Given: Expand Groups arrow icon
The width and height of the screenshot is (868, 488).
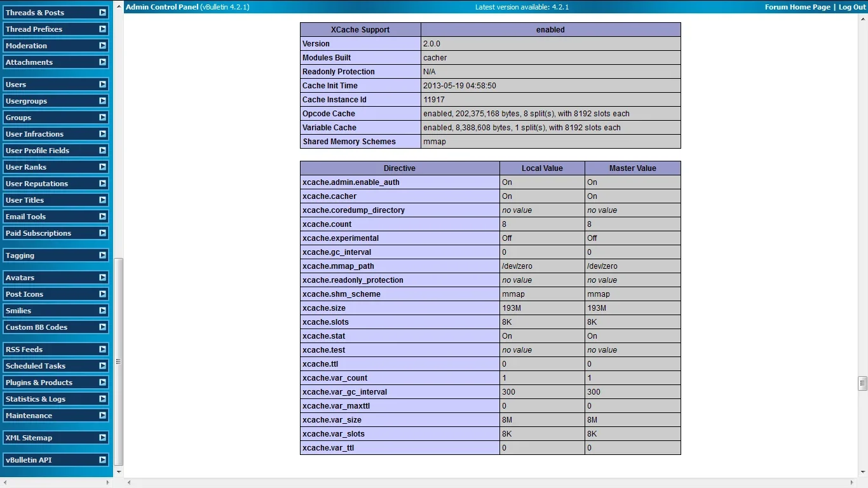Looking at the screenshot, I should click(102, 118).
